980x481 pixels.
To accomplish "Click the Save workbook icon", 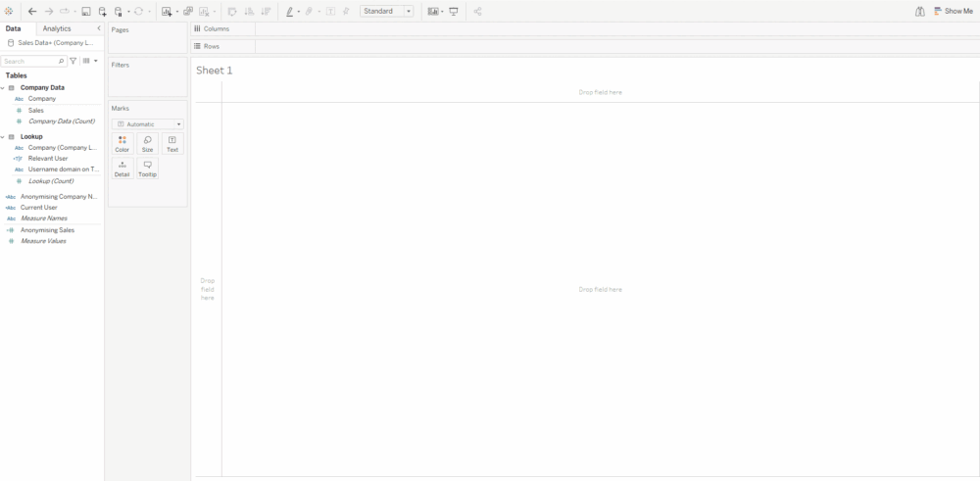I will tap(86, 12).
